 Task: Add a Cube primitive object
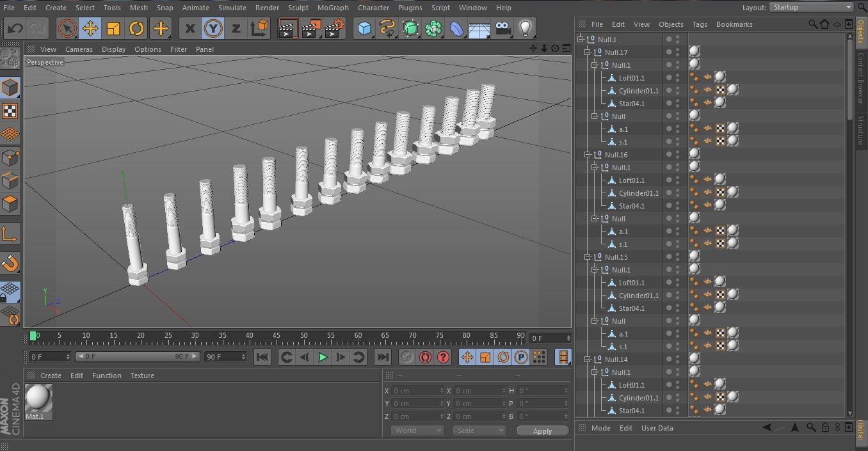364,28
